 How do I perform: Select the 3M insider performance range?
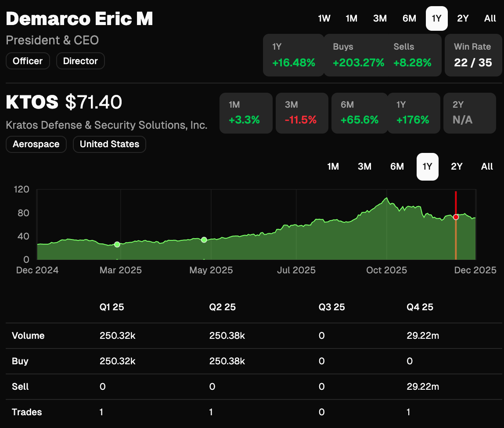pos(380,18)
